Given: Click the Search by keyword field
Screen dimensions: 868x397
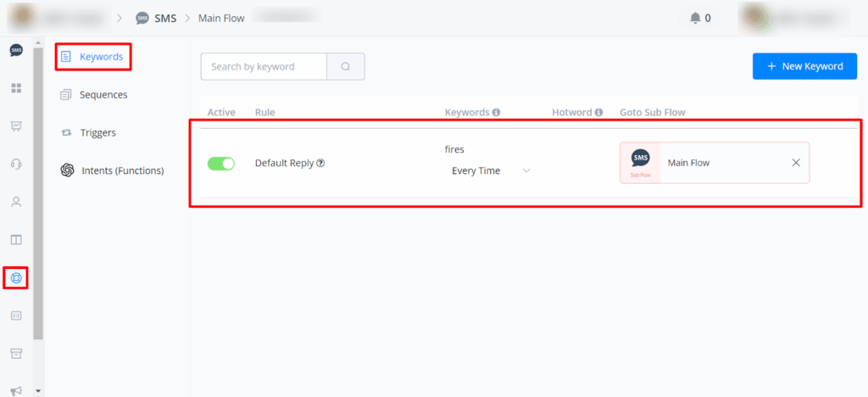Looking at the screenshot, I should pyautogui.click(x=264, y=67).
